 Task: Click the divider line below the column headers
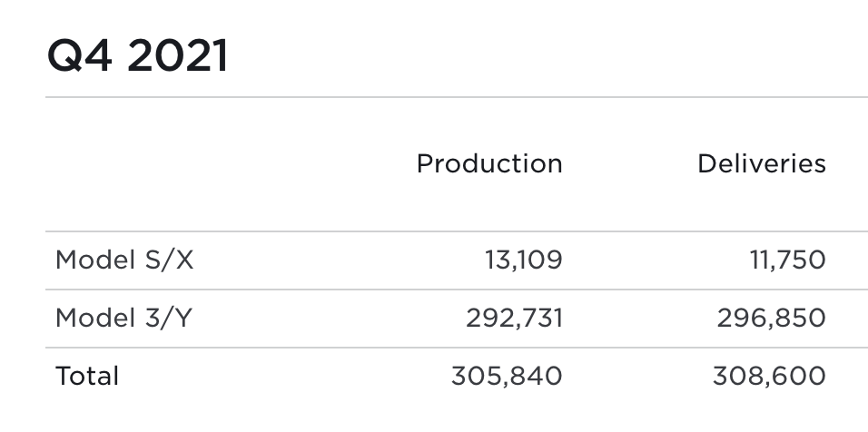coord(454,231)
